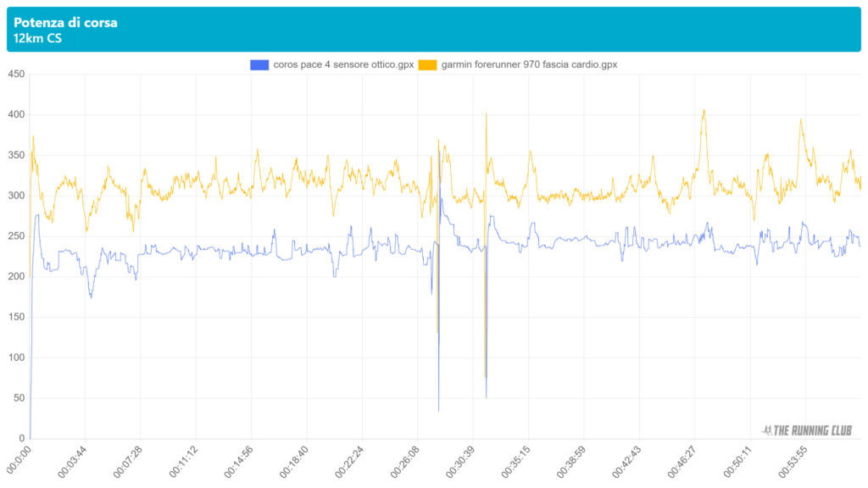The height and width of the screenshot is (488, 868).
Task: Toggle the 'garmin forerunner 970 fascia cardio.gpx' legend label
Action: [529, 64]
